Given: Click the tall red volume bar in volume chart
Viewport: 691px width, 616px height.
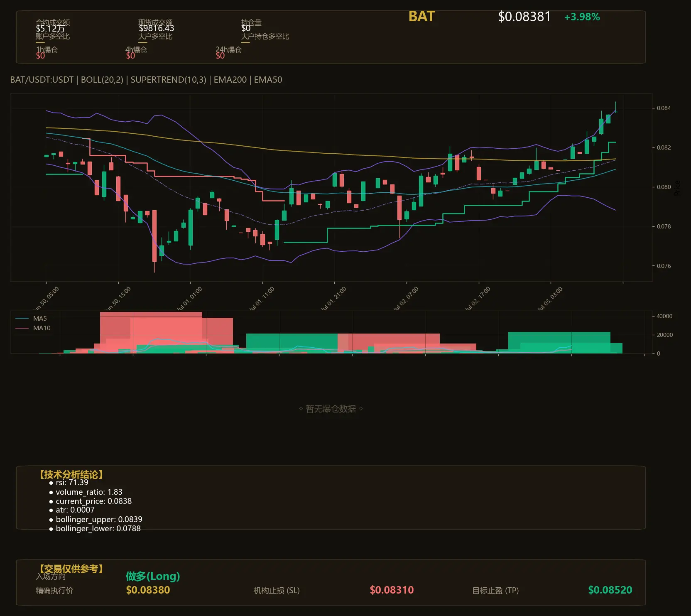Looking at the screenshot, I should [x=151, y=332].
